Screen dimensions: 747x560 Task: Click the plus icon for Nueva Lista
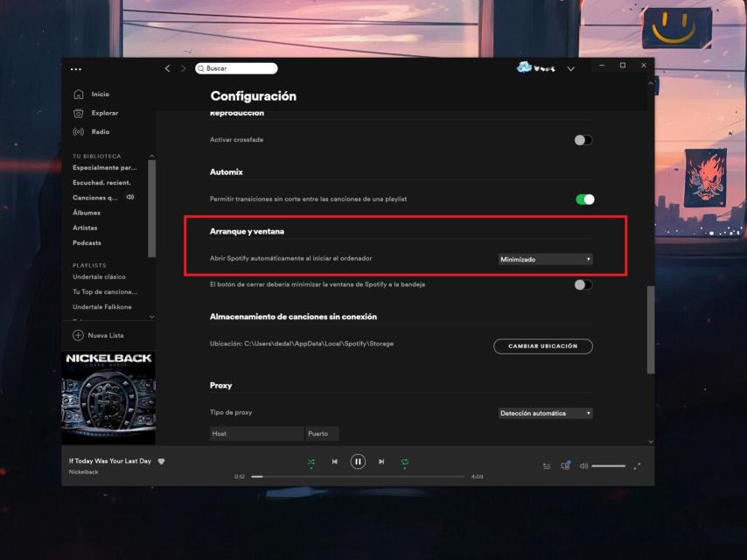tap(78, 335)
